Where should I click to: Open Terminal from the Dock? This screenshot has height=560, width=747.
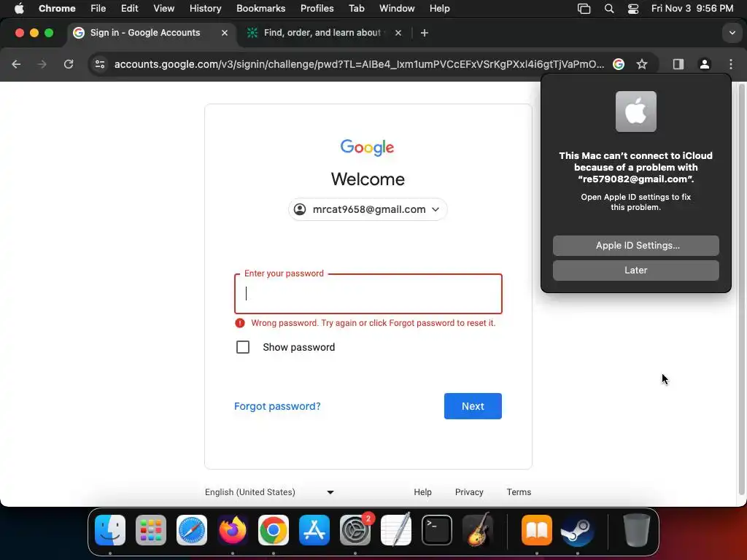coord(436,530)
